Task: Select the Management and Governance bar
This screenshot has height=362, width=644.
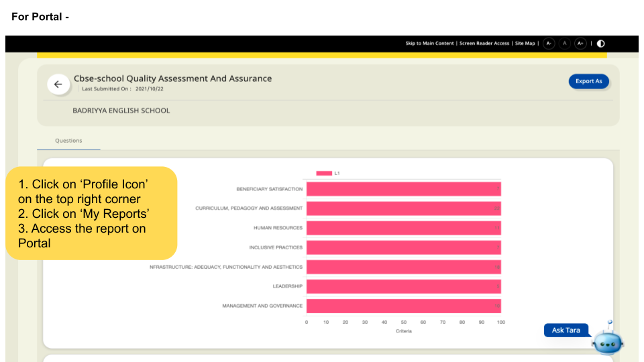Action: pos(403,306)
